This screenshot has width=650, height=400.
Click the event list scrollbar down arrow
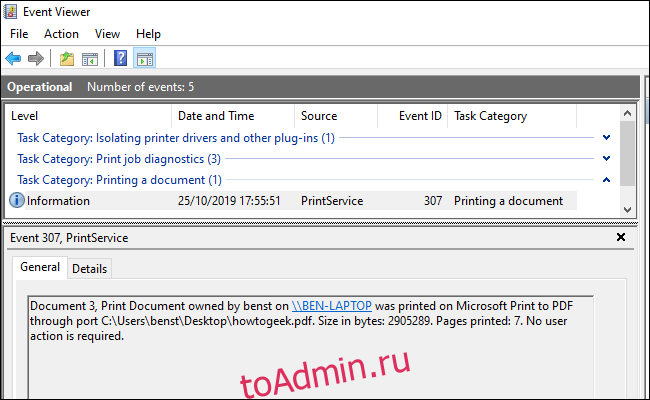click(x=627, y=210)
